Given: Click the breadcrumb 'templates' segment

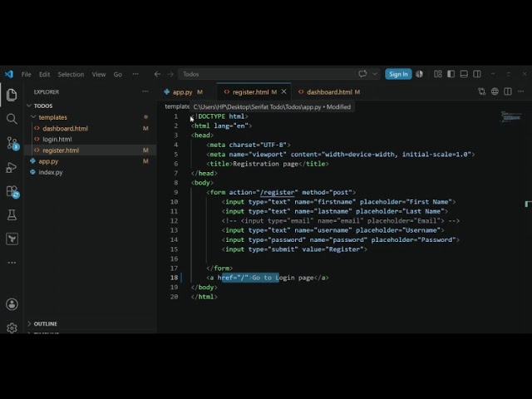Looking at the screenshot, I should click(x=177, y=106).
